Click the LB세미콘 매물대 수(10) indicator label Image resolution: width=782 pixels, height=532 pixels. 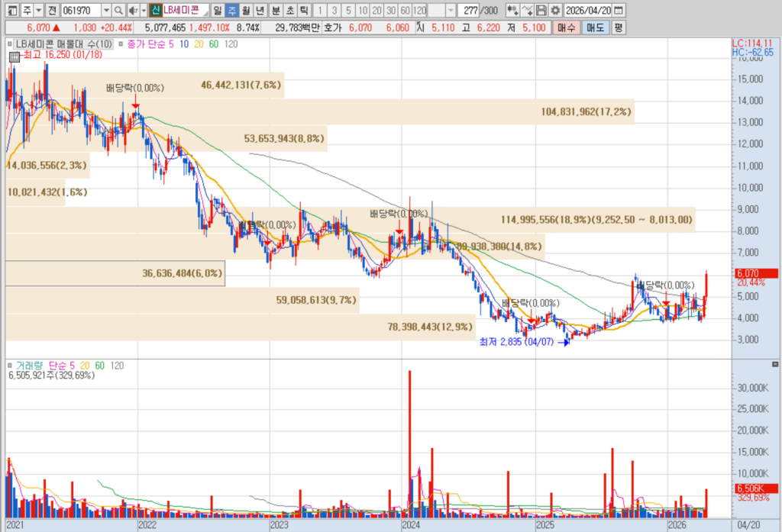[64, 44]
